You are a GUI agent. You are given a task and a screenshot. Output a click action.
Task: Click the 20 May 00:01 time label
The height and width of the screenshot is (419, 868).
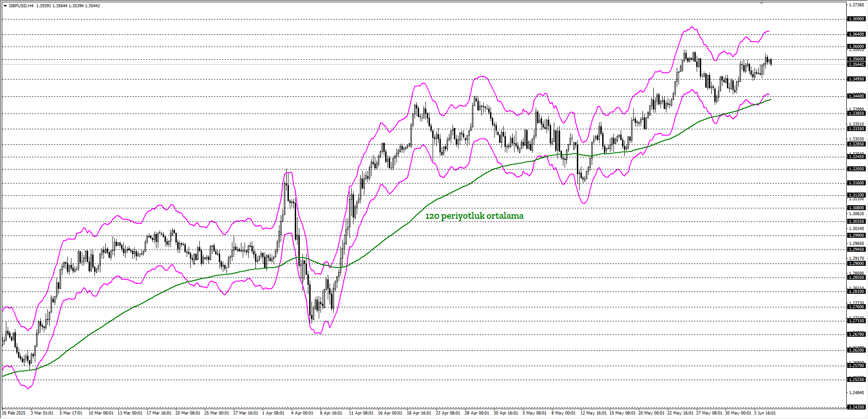651,413
